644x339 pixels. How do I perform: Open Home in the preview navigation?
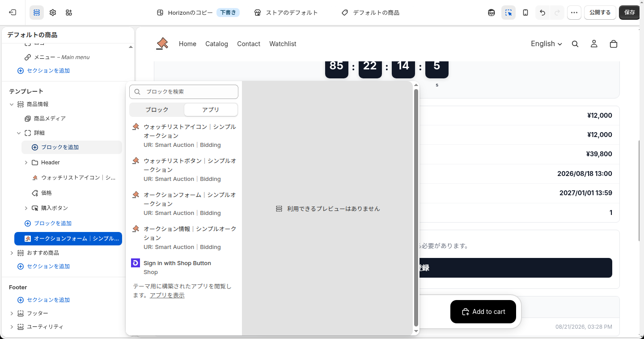tap(187, 44)
